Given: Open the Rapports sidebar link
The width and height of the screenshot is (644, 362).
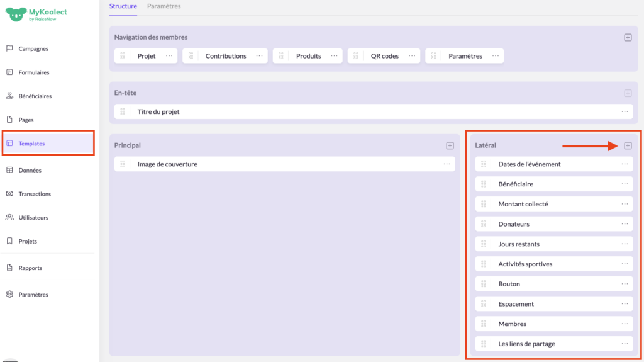Looking at the screenshot, I should point(30,268).
